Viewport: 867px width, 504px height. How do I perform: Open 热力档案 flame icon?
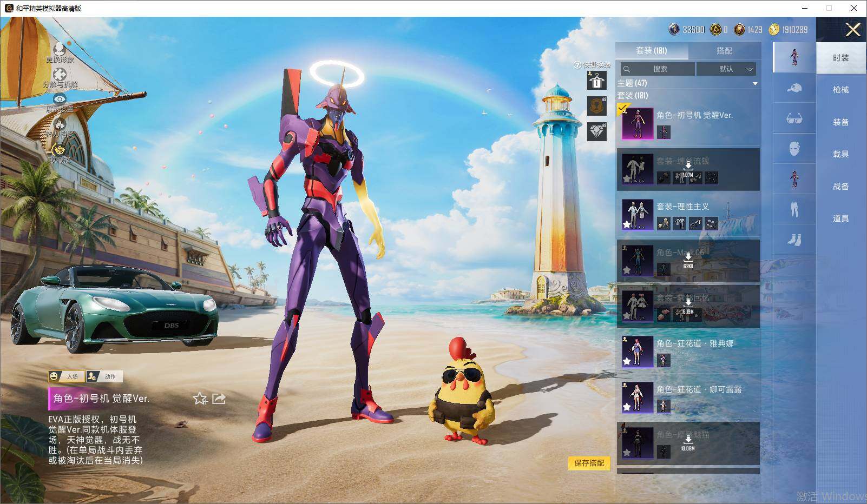60,124
